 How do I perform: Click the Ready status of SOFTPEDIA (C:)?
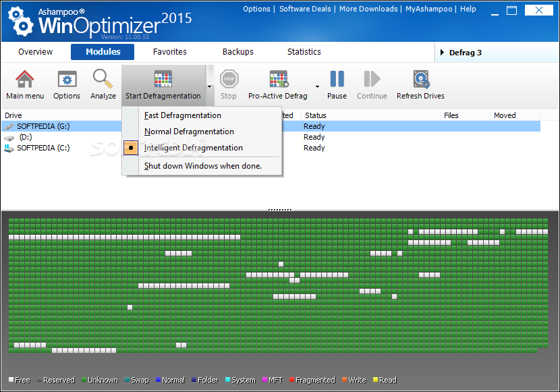(314, 148)
